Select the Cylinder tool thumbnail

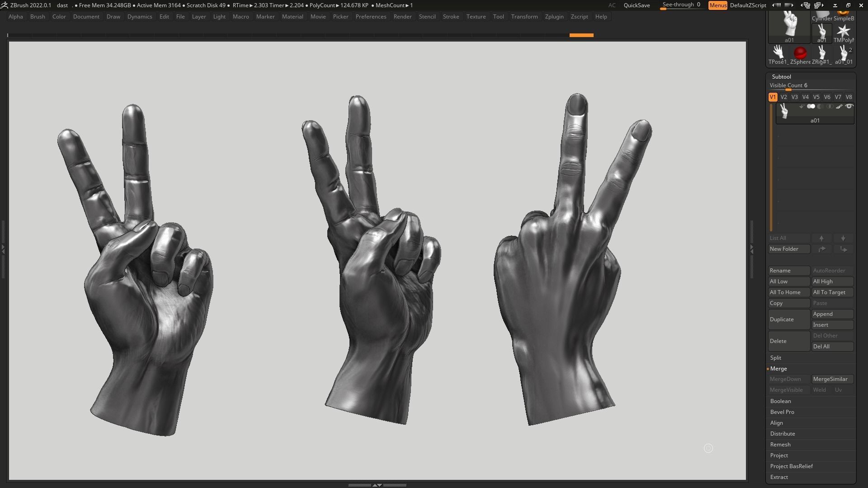tap(821, 16)
